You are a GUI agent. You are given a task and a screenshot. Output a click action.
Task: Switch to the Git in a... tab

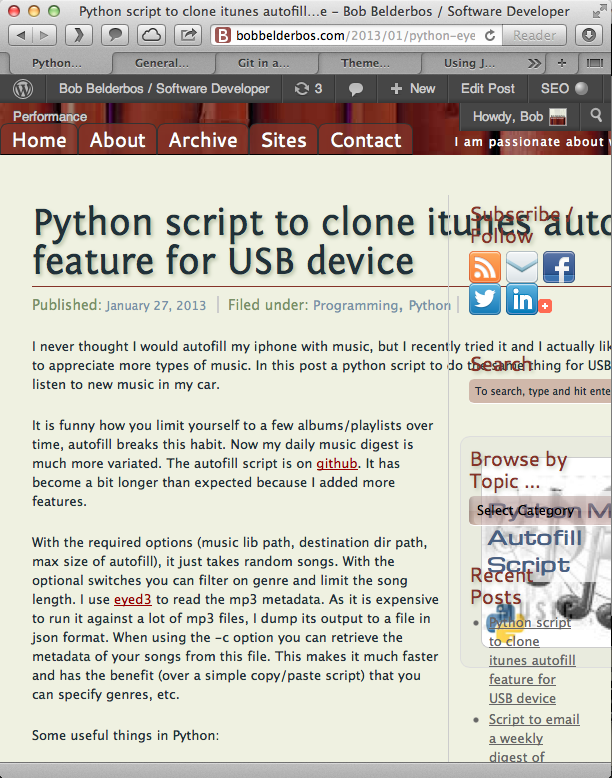pyautogui.click(x=263, y=63)
